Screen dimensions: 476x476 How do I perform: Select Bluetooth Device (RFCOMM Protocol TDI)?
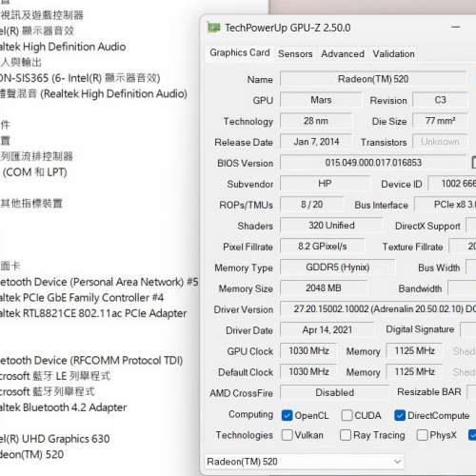click(x=91, y=361)
